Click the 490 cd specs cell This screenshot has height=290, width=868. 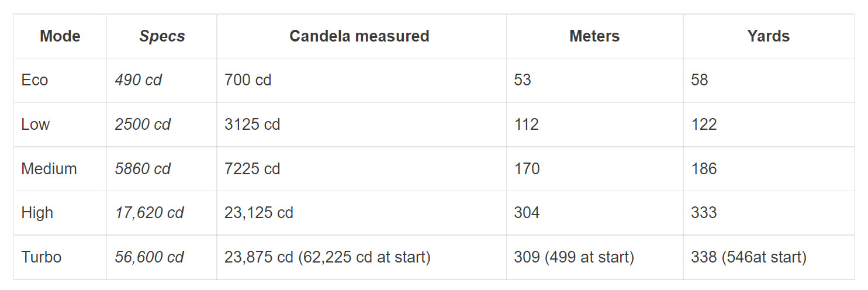click(139, 80)
